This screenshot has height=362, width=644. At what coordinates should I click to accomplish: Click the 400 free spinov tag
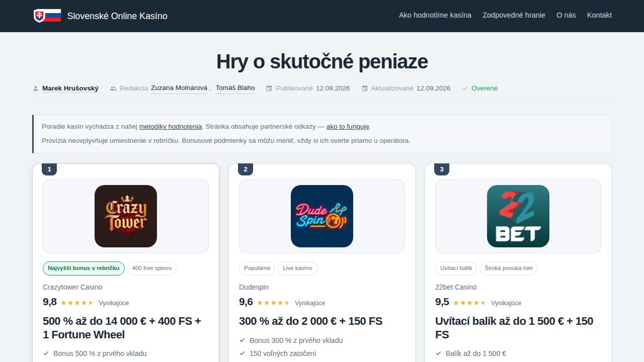(x=152, y=268)
